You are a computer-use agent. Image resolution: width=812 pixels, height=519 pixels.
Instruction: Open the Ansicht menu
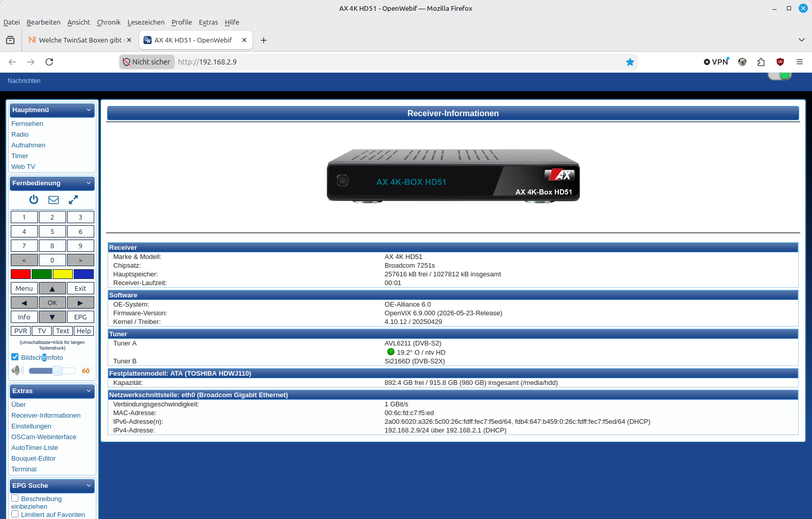pyautogui.click(x=79, y=22)
